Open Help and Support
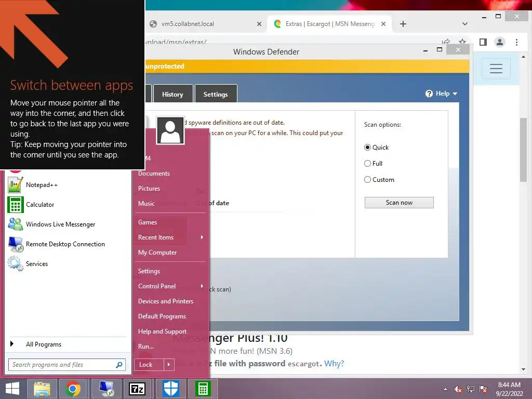The image size is (532, 399). [x=162, y=331]
